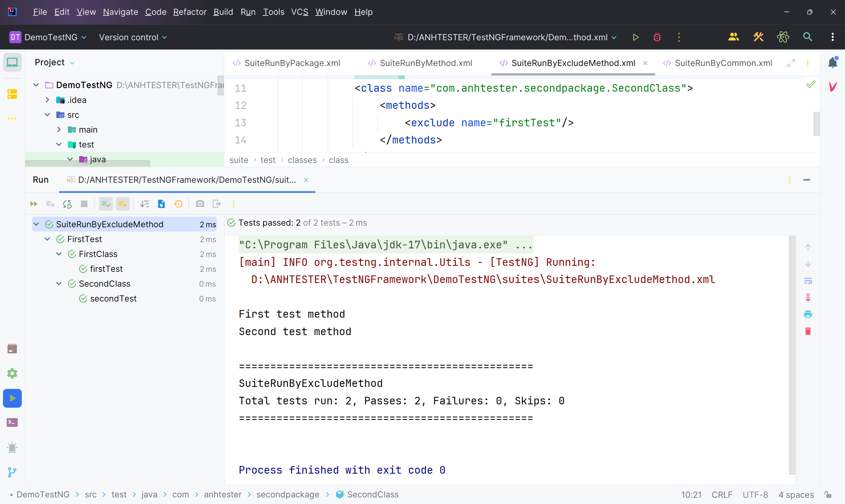Click the secondpackage breadcrumb in status bar
Image resolution: width=845 pixels, height=504 pixels.
click(x=287, y=494)
